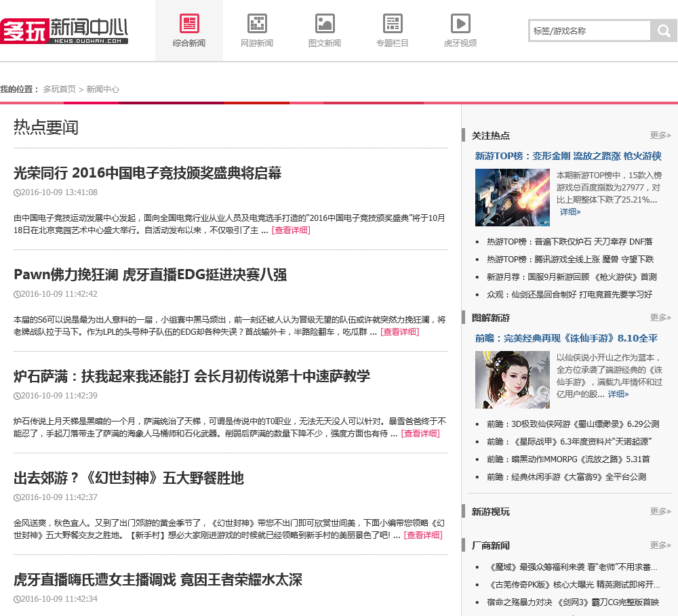678x616 pixels.
Task: Open 热游TOP榜：普遍下跌仅炉石 link
Action: pos(570,242)
